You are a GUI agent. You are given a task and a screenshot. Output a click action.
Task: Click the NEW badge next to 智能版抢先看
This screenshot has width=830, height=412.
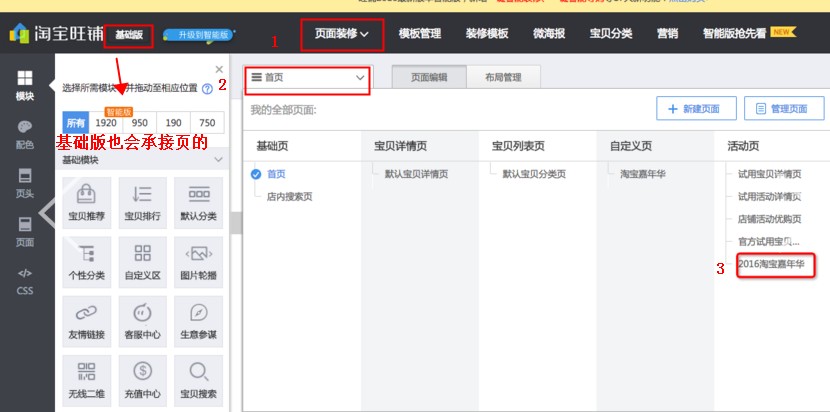click(x=783, y=32)
